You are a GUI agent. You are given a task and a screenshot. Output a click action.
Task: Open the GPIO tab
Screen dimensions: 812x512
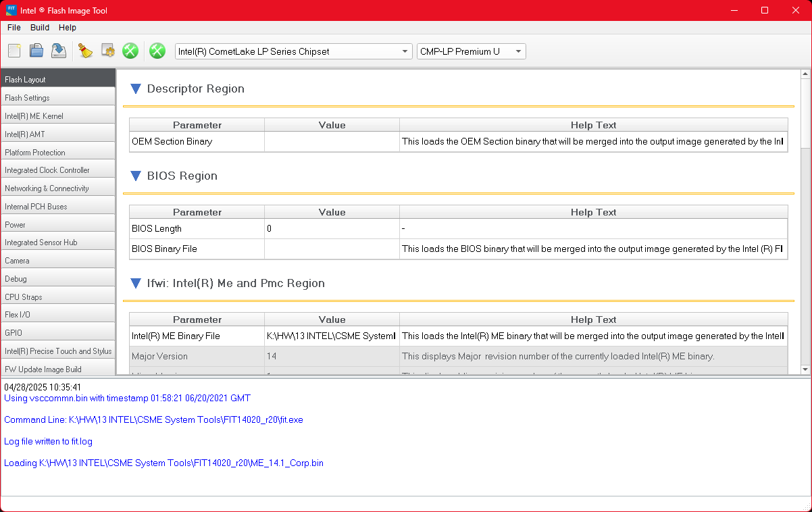pos(58,332)
